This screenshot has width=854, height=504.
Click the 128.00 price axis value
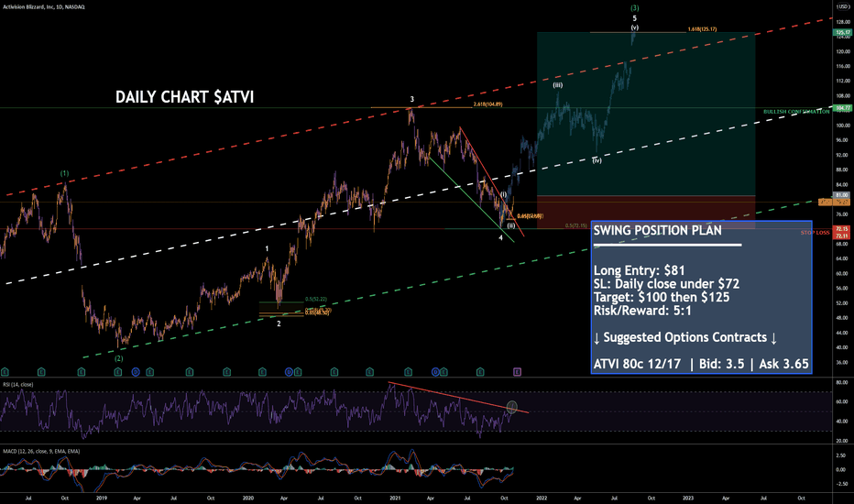[843, 22]
